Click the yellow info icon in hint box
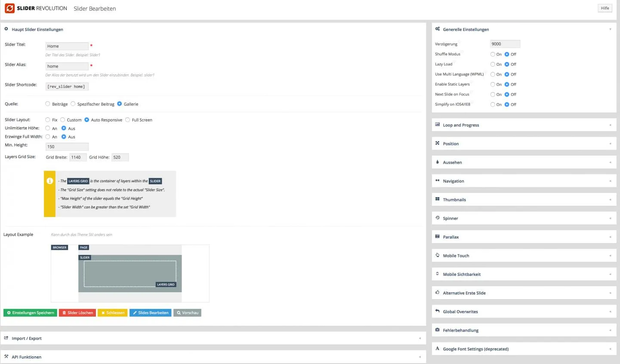The height and width of the screenshot is (364, 620). (50, 181)
